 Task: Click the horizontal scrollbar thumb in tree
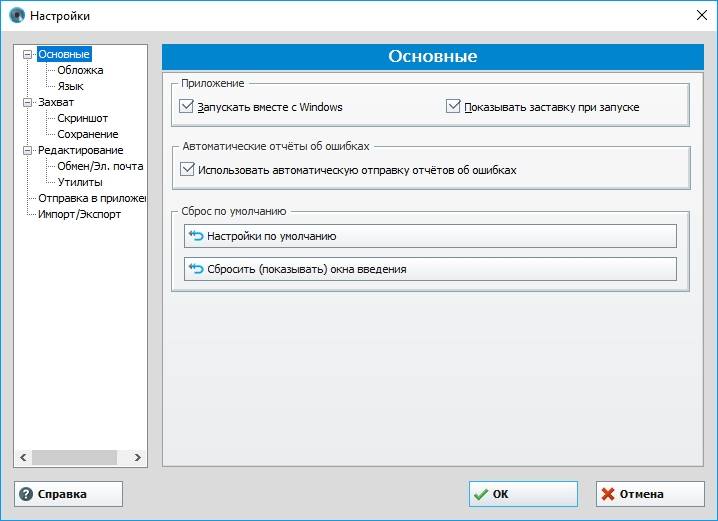click(x=74, y=457)
